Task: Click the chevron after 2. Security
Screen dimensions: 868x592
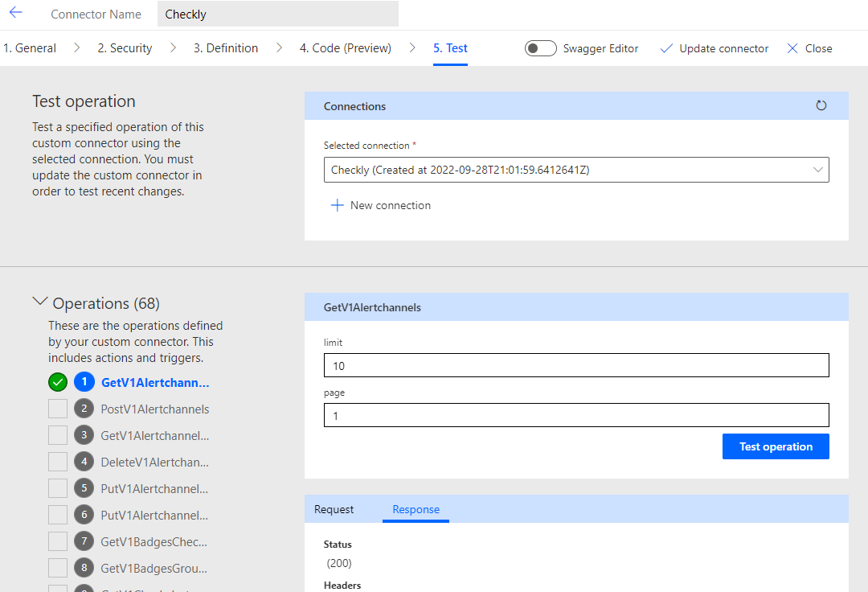Action: click(174, 48)
